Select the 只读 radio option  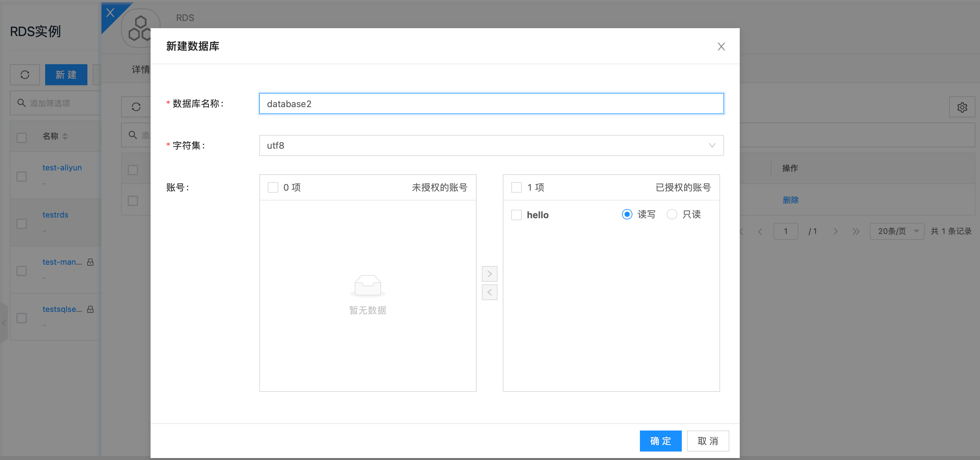pyautogui.click(x=671, y=214)
